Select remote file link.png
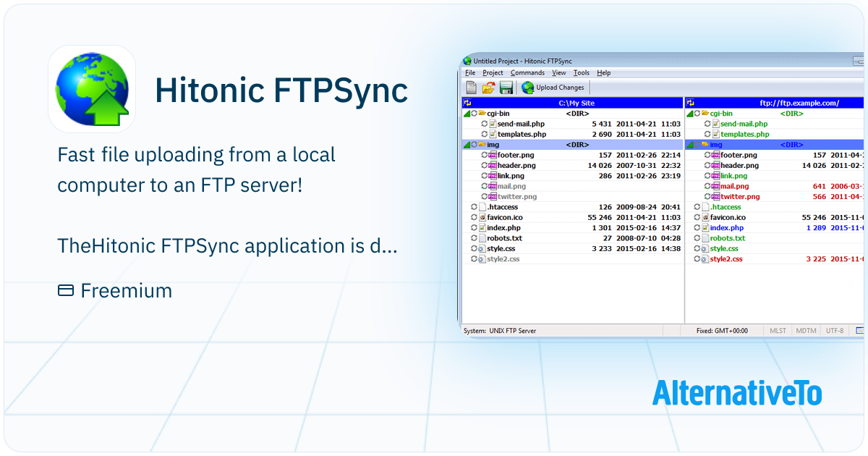The height and width of the screenshot is (456, 868). point(734,176)
